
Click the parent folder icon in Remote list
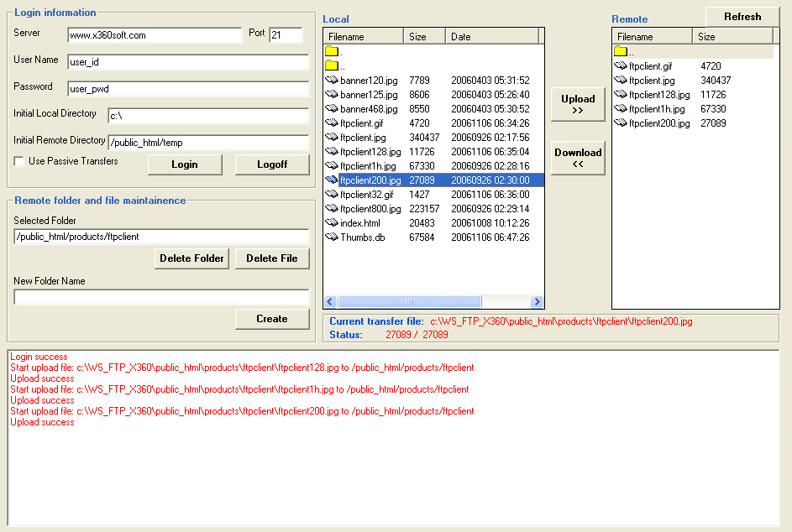(620, 52)
